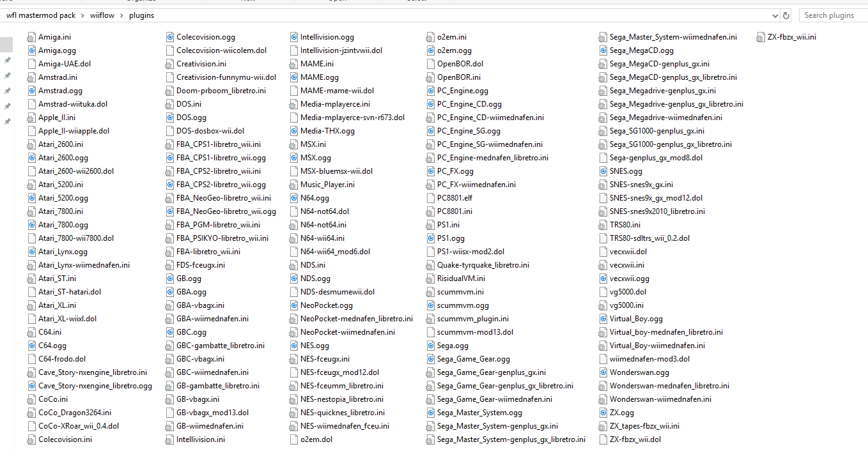The height and width of the screenshot is (458, 868).
Task: Click the C64.ogg audio file icon
Action: (x=32, y=346)
